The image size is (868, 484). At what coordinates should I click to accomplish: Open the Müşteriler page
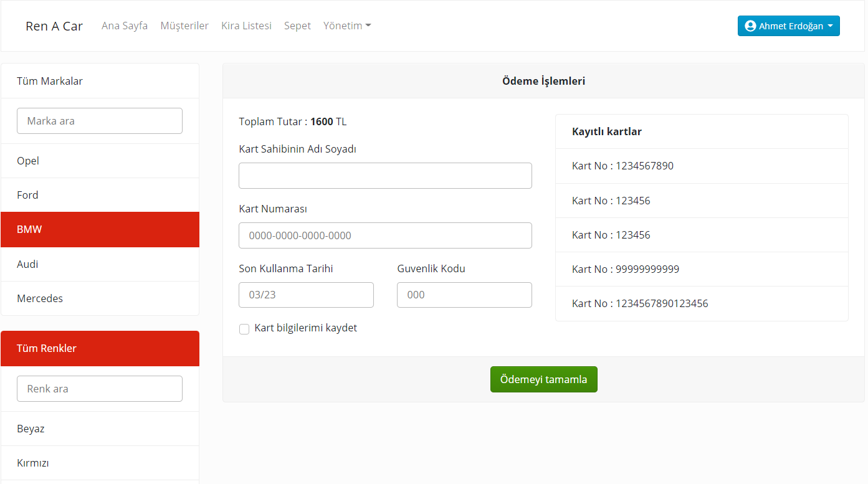pyautogui.click(x=184, y=26)
